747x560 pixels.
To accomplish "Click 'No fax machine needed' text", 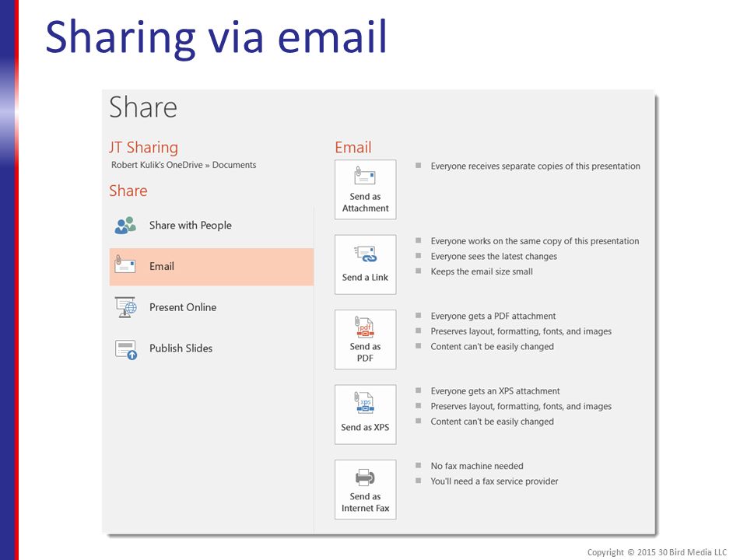I will pos(477,466).
